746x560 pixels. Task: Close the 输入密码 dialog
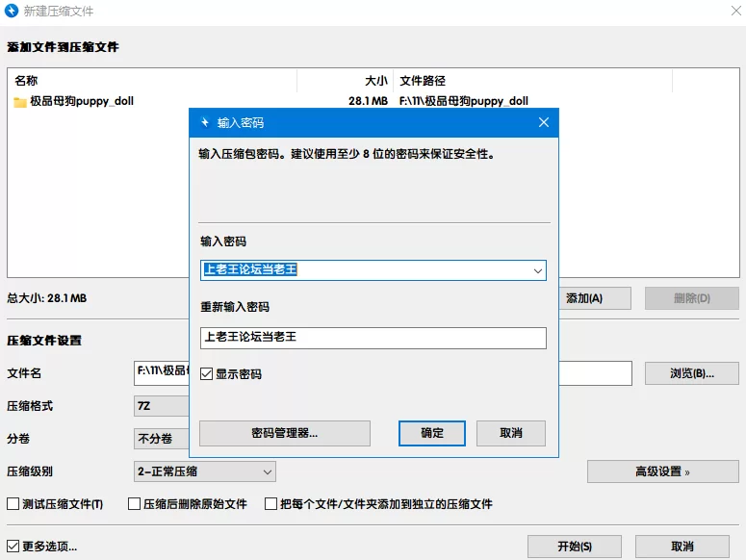[x=544, y=122]
